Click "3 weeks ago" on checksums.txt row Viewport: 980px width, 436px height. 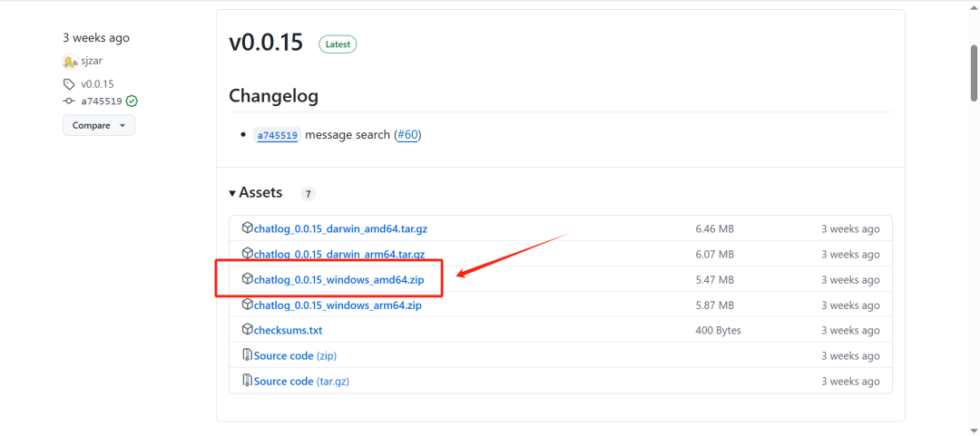850,331
